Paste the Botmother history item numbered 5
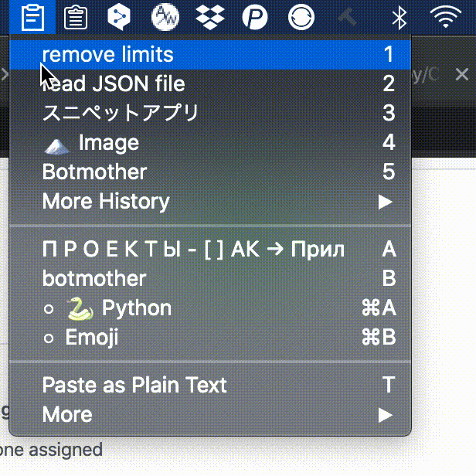This screenshot has width=476, height=476. (x=210, y=172)
